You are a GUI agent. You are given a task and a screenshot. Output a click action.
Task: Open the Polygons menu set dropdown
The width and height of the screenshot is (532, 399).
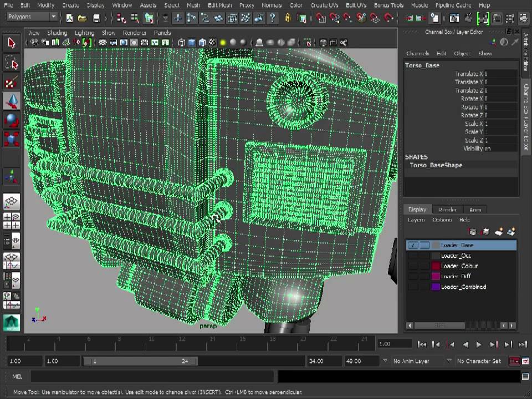(32, 17)
